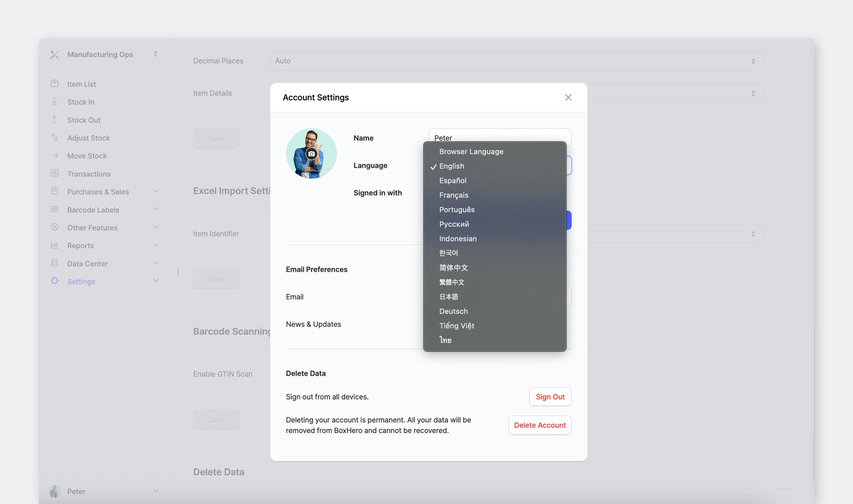Screen dimensions: 853x504
Task: Click the Stock In download icon
Action: coord(54,102)
